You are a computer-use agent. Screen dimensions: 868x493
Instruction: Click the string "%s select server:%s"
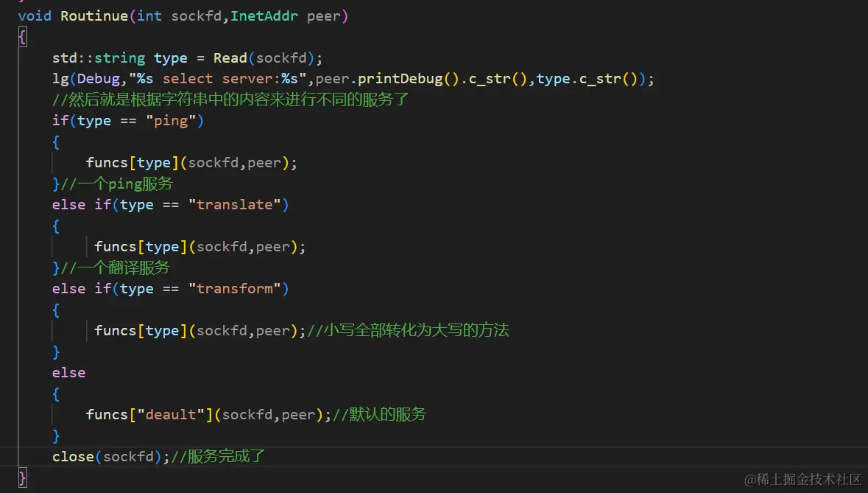[x=218, y=79]
